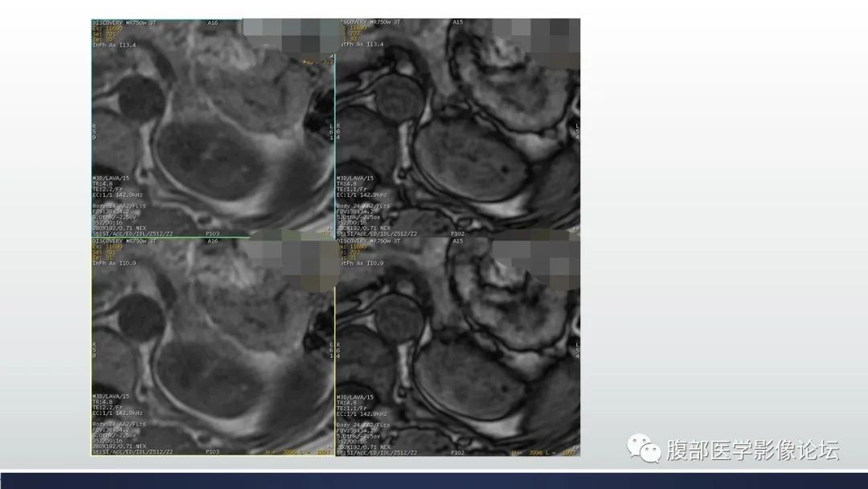The width and height of the screenshot is (868, 489).
Task: Select the bottom-left A16 I10.9 MRI panel
Action: (213, 347)
